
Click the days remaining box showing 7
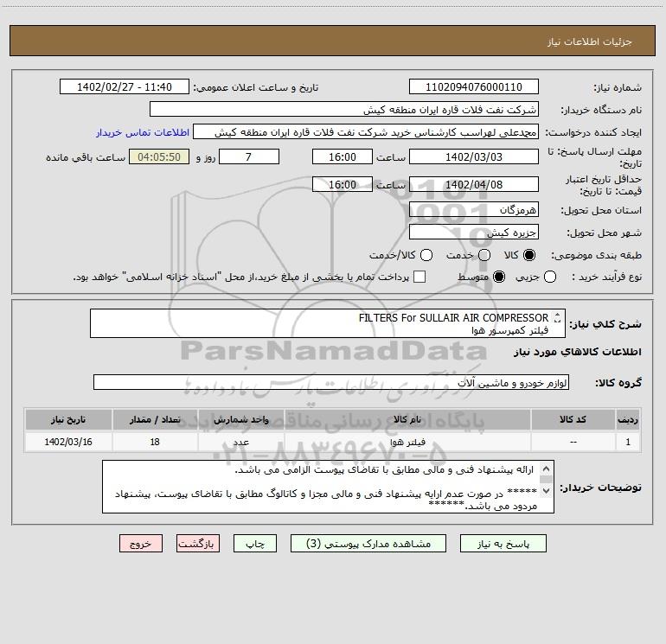248,156
